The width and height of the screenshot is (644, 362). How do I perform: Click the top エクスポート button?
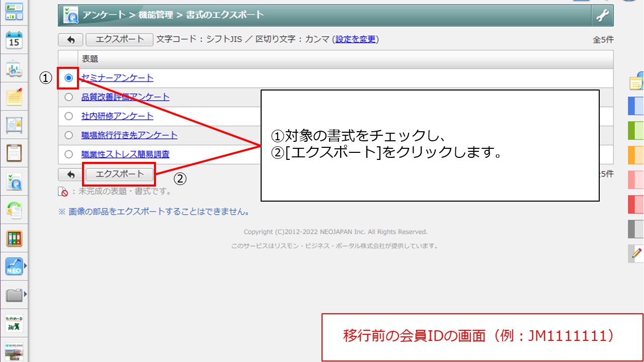pyautogui.click(x=120, y=39)
